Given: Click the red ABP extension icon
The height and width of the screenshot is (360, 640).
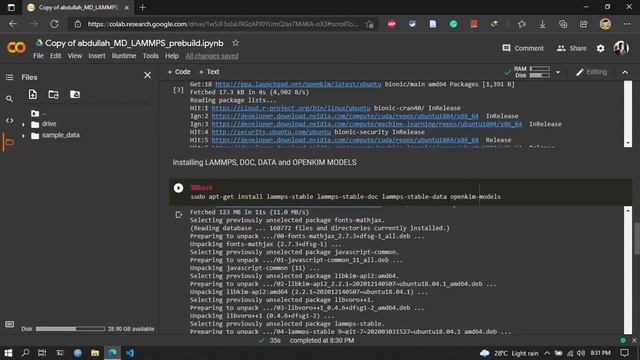Looking at the screenshot, I should click(392, 24).
